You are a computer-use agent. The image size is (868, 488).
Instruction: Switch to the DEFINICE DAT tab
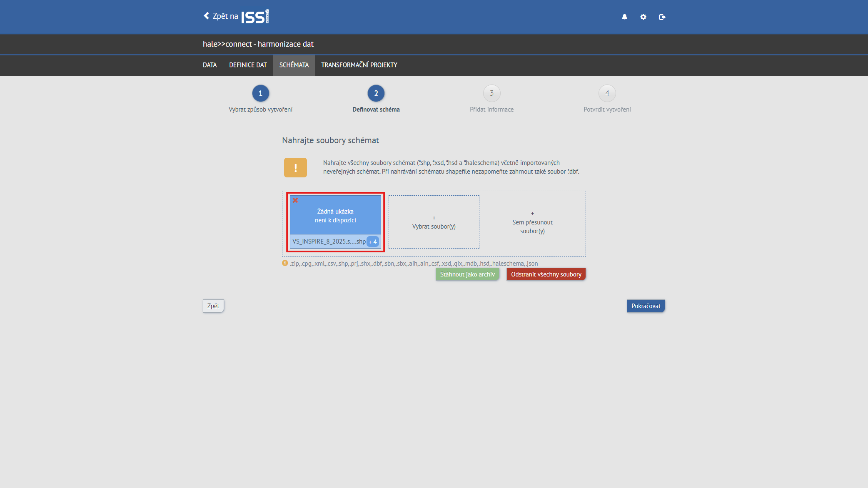[248, 65]
